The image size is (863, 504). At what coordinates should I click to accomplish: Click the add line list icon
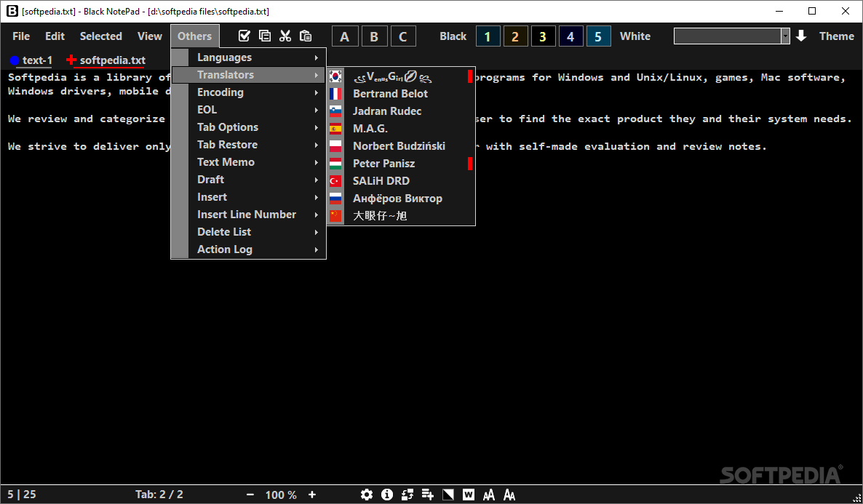coord(428,495)
